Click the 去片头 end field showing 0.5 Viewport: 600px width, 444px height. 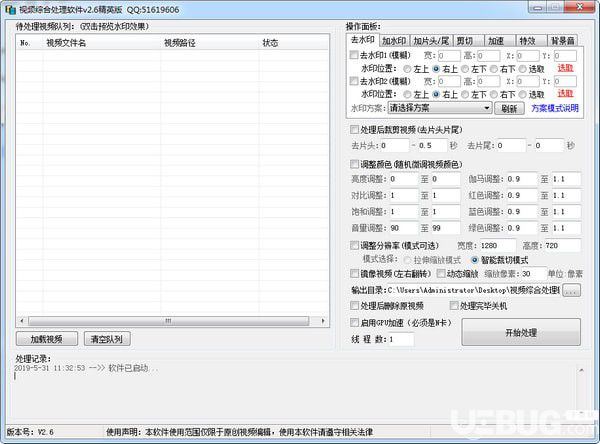432,145
